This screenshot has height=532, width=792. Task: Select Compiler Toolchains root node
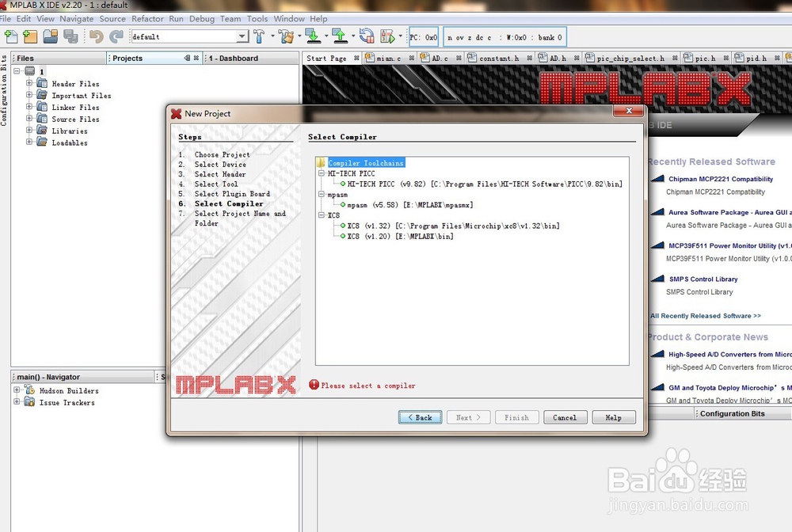[366, 163]
